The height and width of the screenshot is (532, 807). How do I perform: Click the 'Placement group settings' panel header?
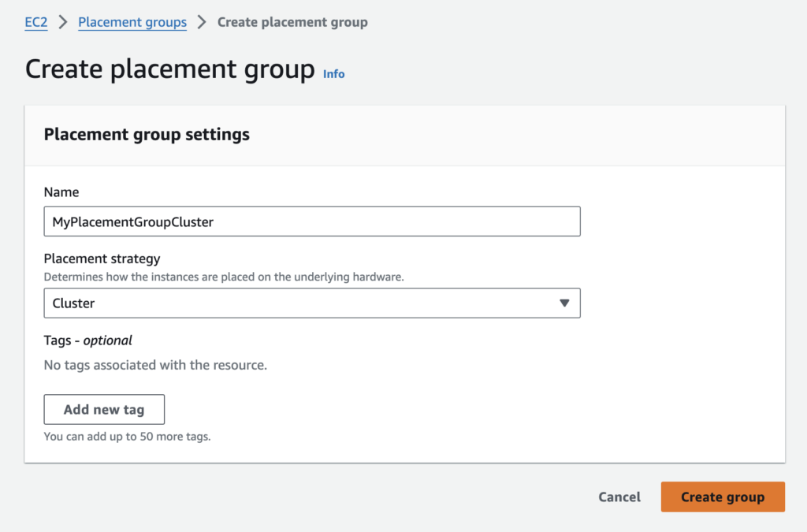coord(147,135)
